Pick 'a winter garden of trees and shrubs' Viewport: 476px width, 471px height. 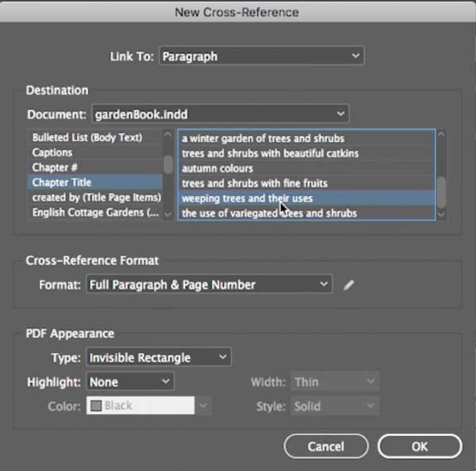point(263,139)
